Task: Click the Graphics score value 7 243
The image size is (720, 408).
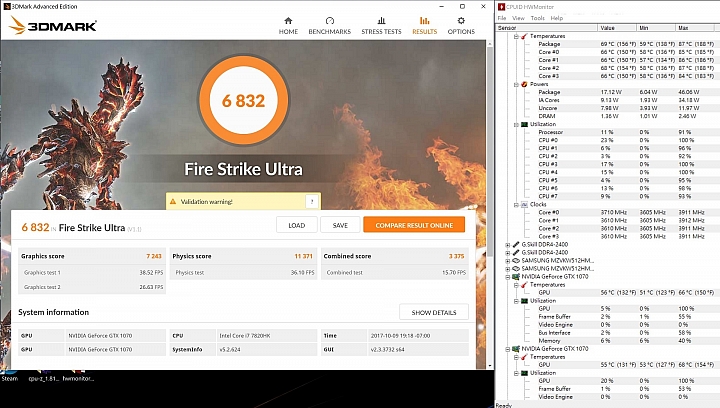Action: [x=154, y=256]
